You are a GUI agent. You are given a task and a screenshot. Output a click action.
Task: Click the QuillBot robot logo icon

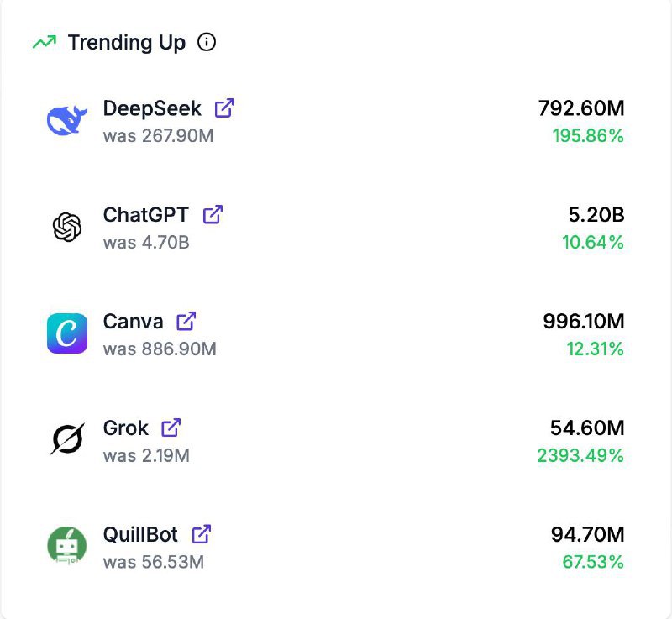pyautogui.click(x=66, y=545)
